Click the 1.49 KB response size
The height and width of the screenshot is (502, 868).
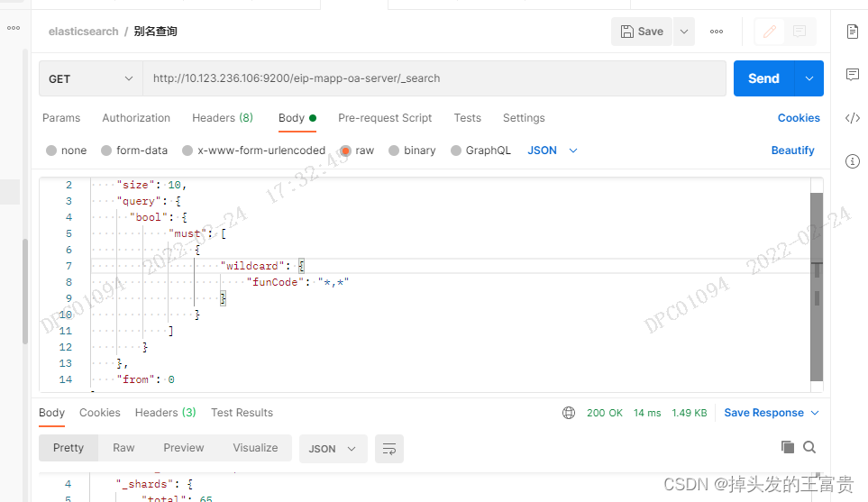690,413
